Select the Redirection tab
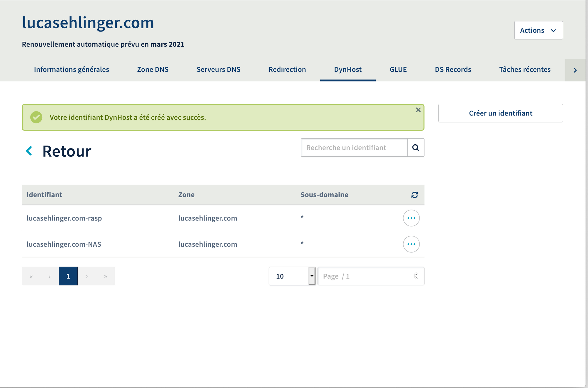588x388 pixels. point(286,69)
